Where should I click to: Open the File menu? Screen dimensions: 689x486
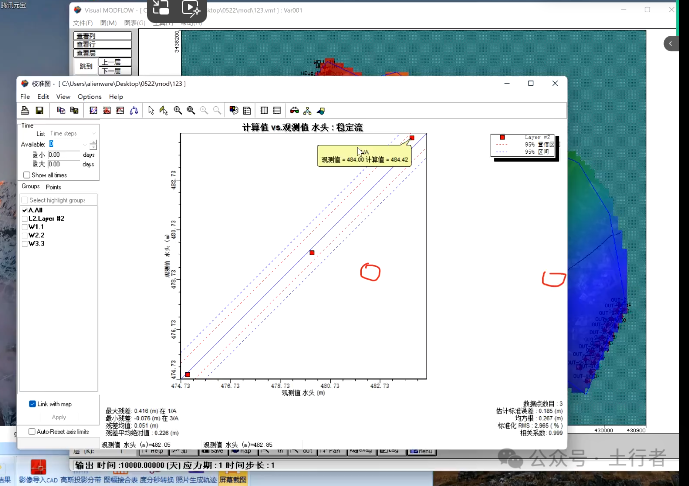coord(25,96)
